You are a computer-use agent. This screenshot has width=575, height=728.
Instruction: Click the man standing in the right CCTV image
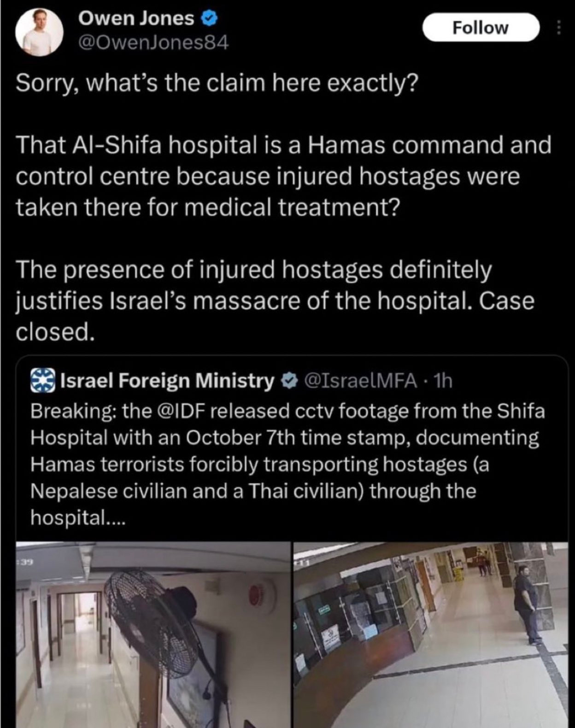(529, 604)
